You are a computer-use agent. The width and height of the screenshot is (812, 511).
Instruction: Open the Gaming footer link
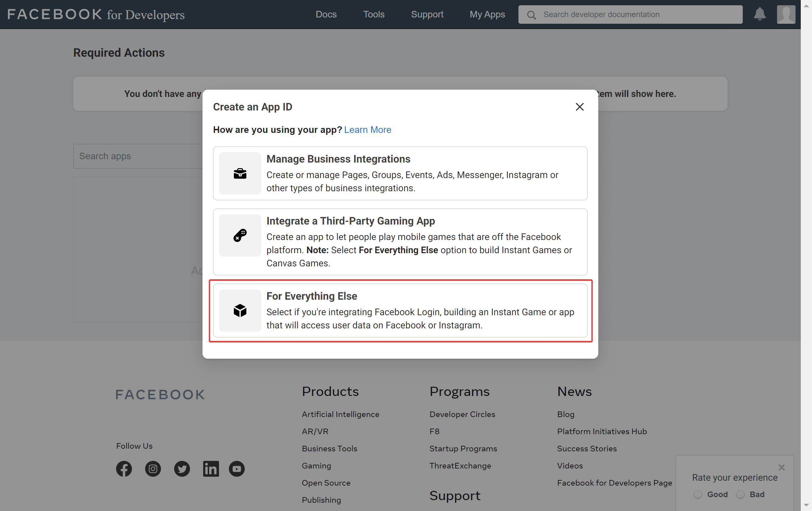coord(316,466)
